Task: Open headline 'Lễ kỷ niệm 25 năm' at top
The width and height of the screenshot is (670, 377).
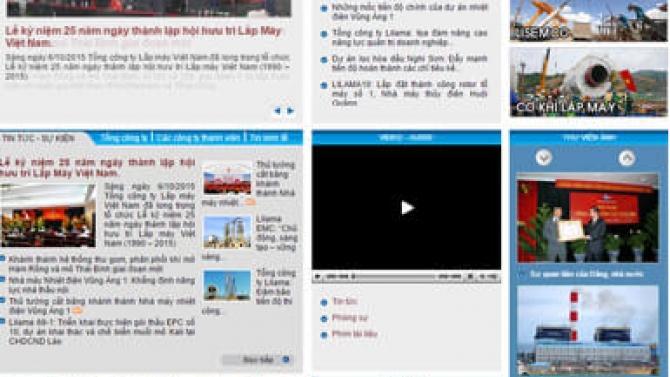Action: pyautogui.click(x=143, y=37)
